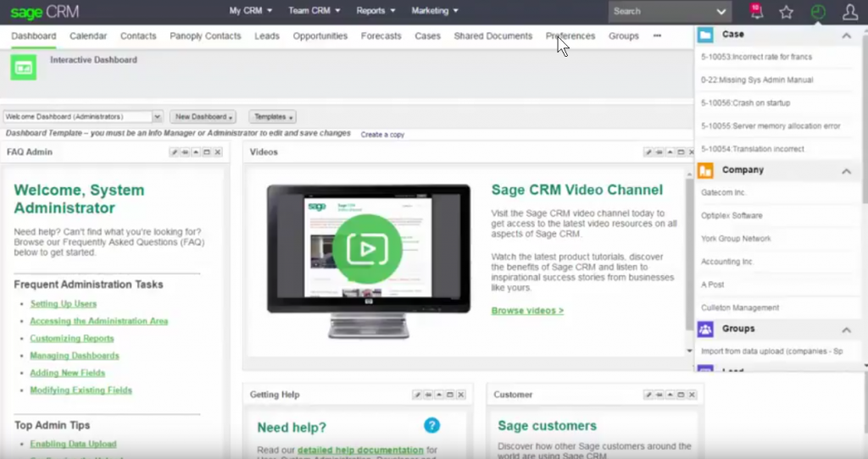Close the Customer gadget
The image size is (868, 459).
[692, 395]
